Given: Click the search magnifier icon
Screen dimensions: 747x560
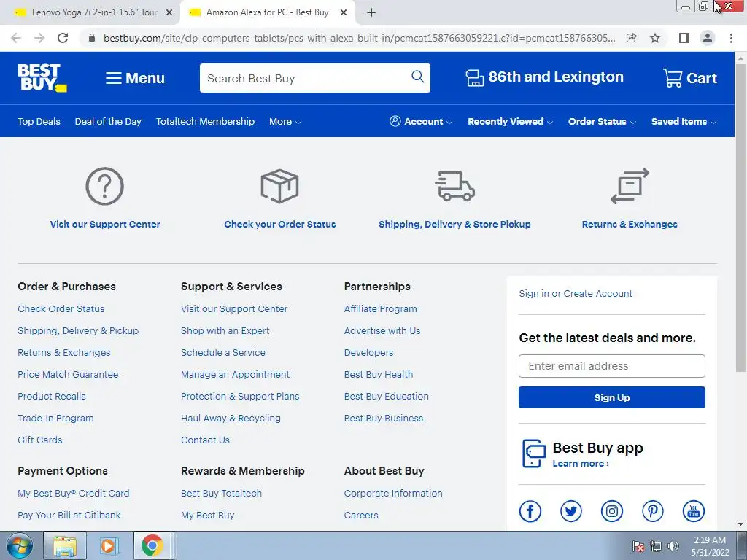Looking at the screenshot, I should [417, 77].
